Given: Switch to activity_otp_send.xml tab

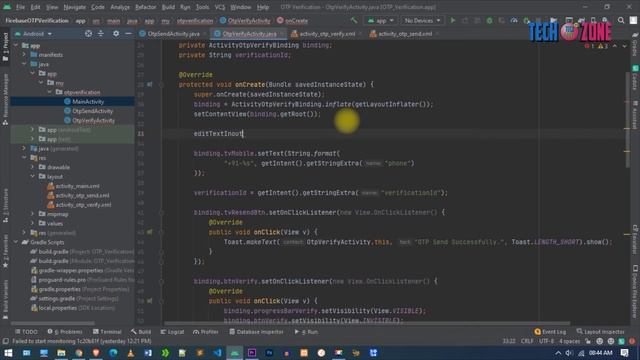Looking at the screenshot, I should [405, 34].
